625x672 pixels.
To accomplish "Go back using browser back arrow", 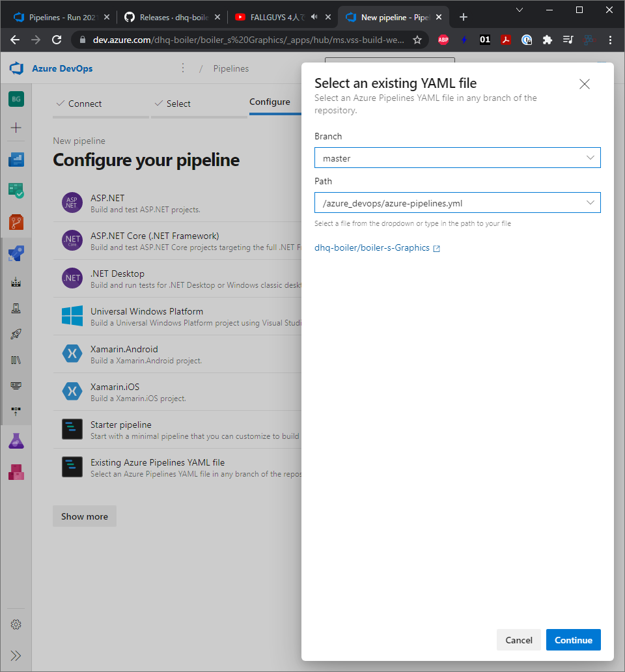I will coord(15,40).
